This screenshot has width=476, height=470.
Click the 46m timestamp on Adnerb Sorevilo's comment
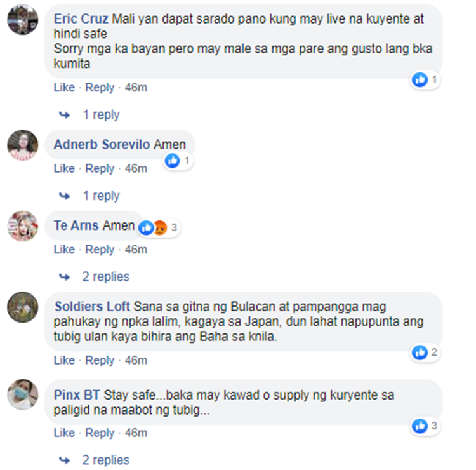[x=136, y=168]
